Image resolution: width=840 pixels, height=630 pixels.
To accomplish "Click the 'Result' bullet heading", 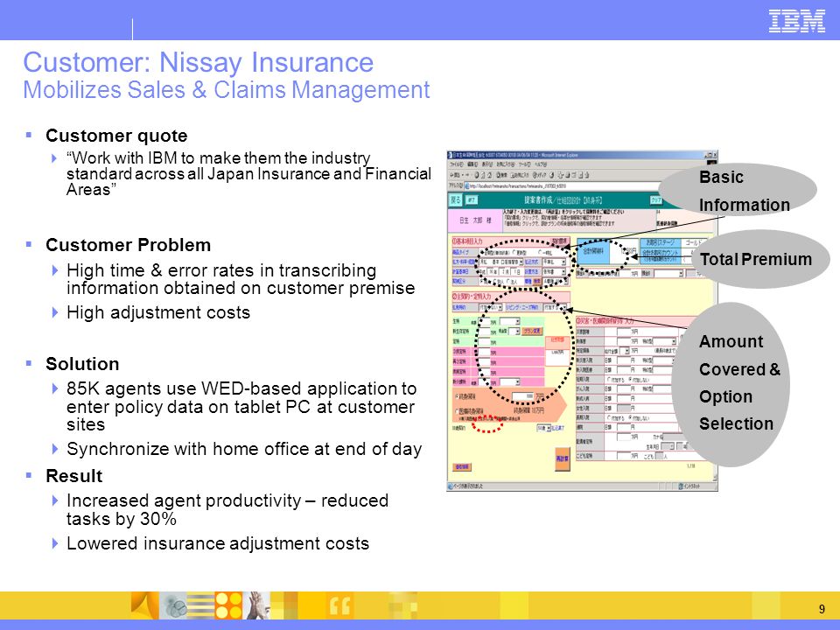I will (x=73, y=476).
